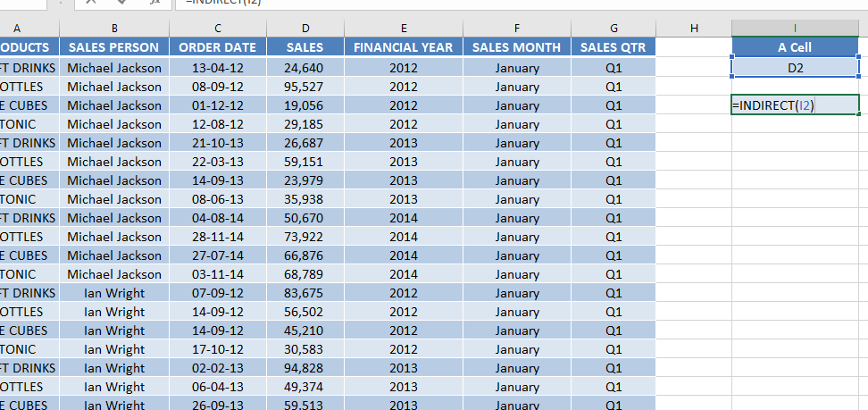Click sales value 73,922
The height and width of the screenshot is (410, 868).
(305, 237)
